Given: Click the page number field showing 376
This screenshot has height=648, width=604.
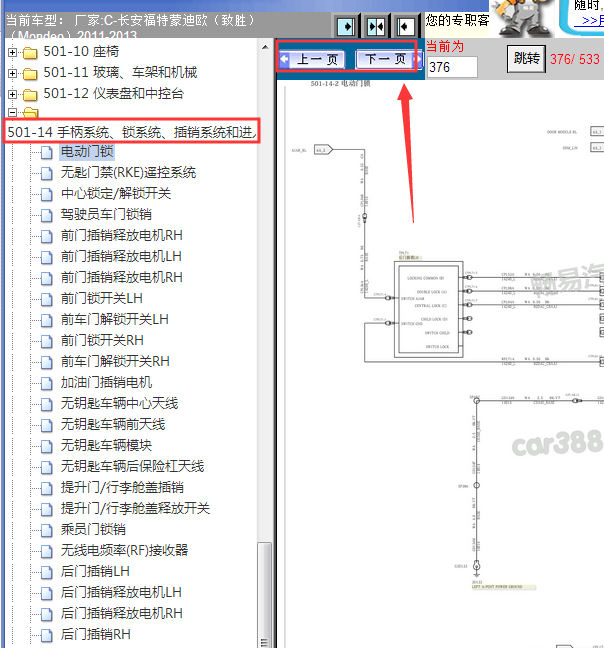Looking at the screenshot, I should click(x=452, y=67).
